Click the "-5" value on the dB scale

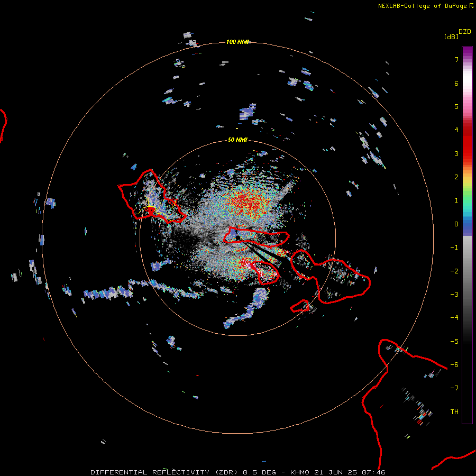click(454, 342)
